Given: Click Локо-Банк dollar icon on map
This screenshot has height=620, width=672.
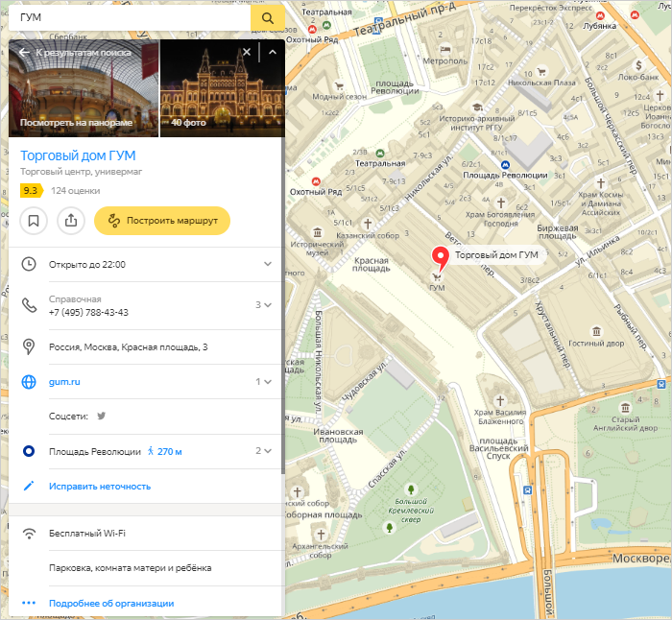Looking at the screenshot, I should pyautogui.click(x=638, y=65).
